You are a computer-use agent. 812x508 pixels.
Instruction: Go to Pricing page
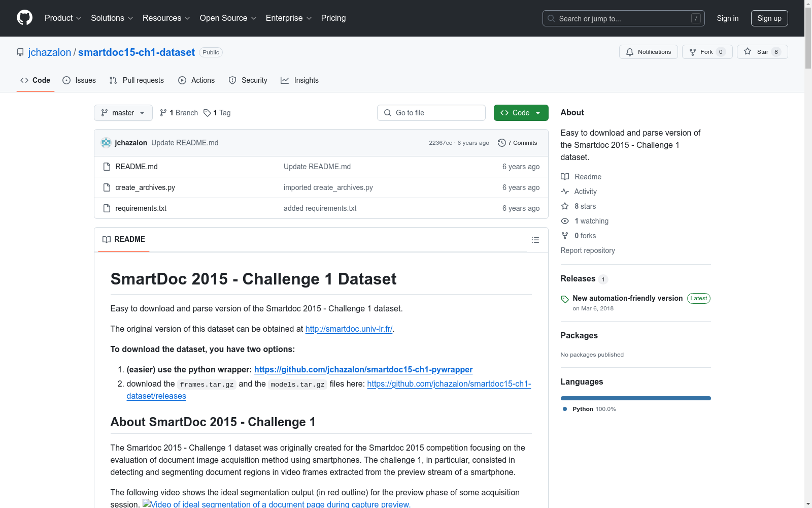tap(333, 18)
